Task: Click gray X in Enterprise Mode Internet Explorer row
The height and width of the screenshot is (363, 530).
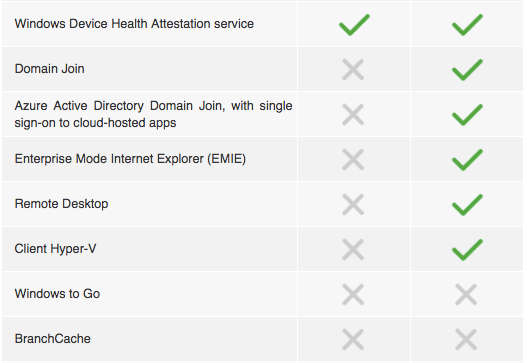Action: pos(353,159)
